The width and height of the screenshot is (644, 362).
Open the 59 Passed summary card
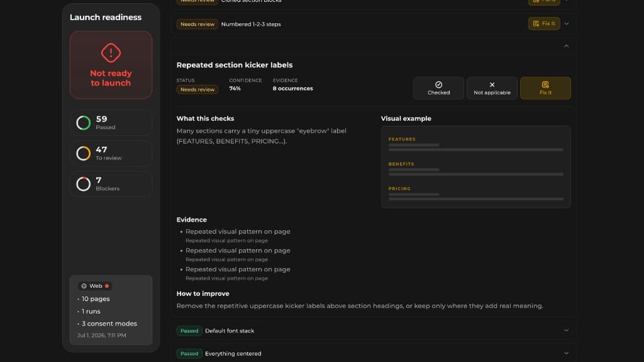[x=111, y=123]
